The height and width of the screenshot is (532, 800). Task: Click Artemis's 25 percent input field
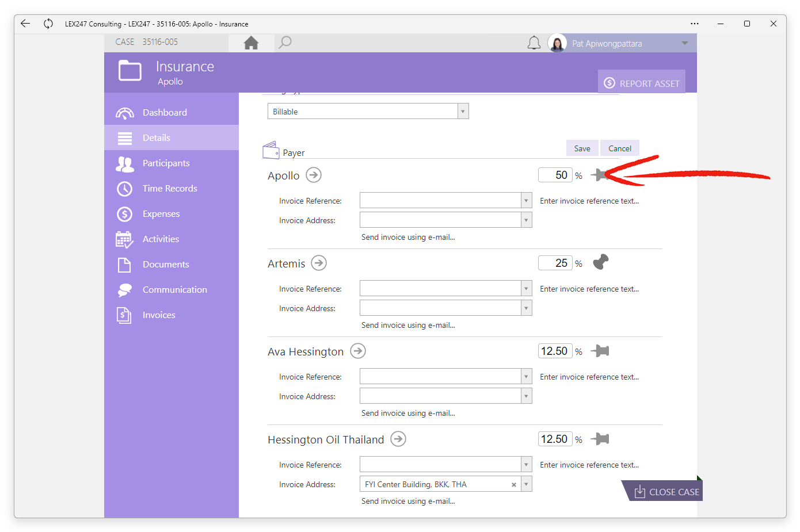point(555,263)
